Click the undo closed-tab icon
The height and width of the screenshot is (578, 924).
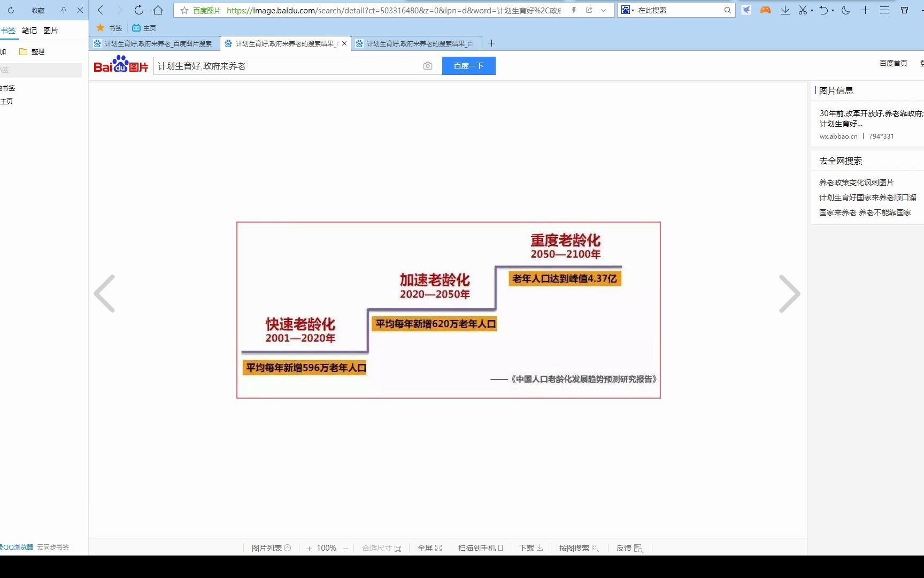pos(824,10)
